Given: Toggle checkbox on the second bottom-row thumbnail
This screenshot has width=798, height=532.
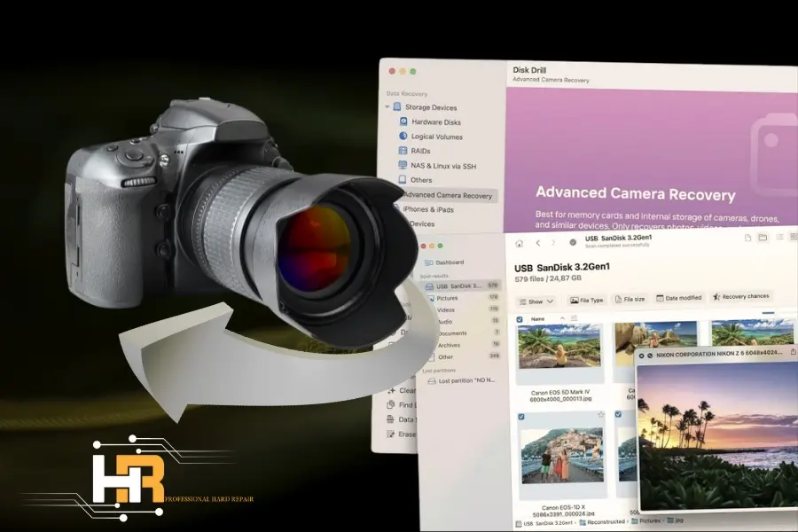Looking at the screenshot, I should [618, 416].
